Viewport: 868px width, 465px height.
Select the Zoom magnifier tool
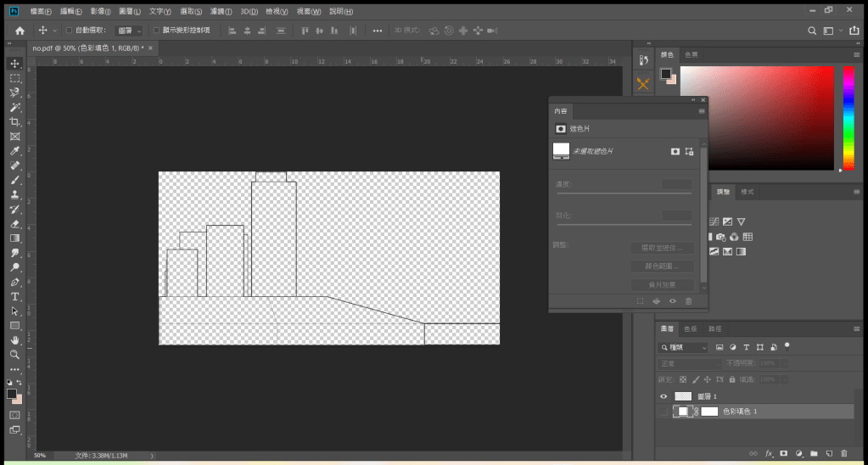click(14, 355)
